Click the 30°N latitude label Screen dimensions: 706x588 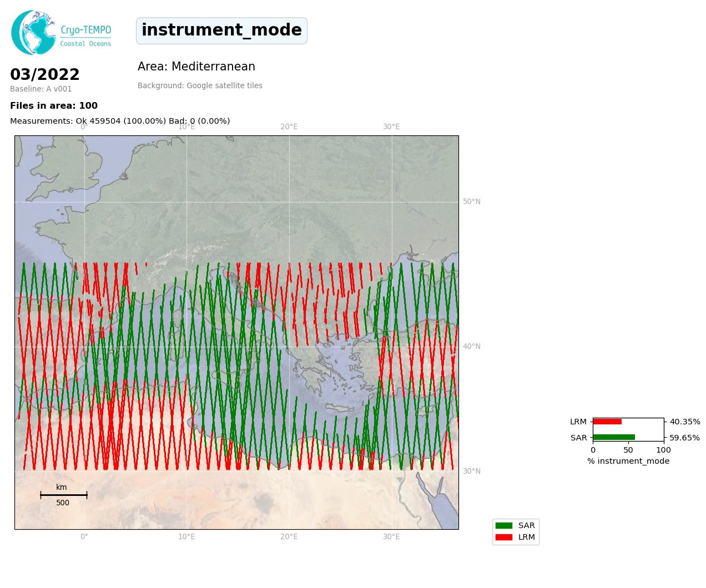tap(472, 472)
